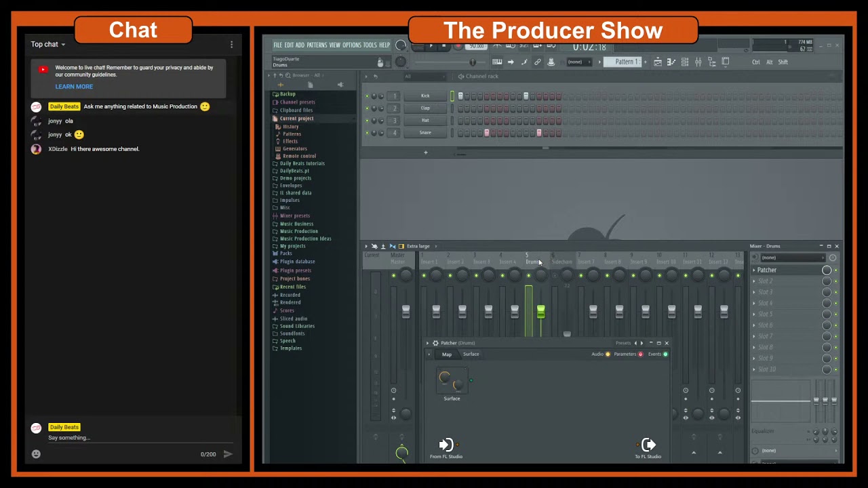Click the emoji icon in the chat box
Viewport: 868px width, 488px height.
pos(36,454)
